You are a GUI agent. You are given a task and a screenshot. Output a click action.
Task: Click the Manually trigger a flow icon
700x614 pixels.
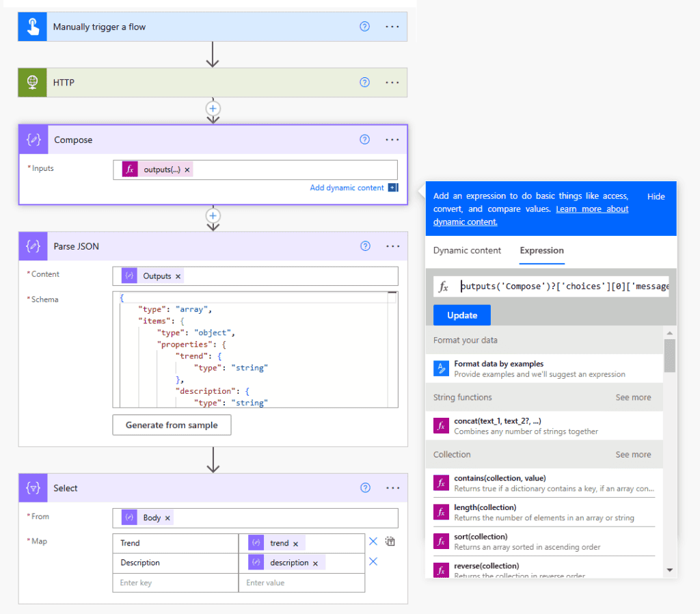[32, 27]
